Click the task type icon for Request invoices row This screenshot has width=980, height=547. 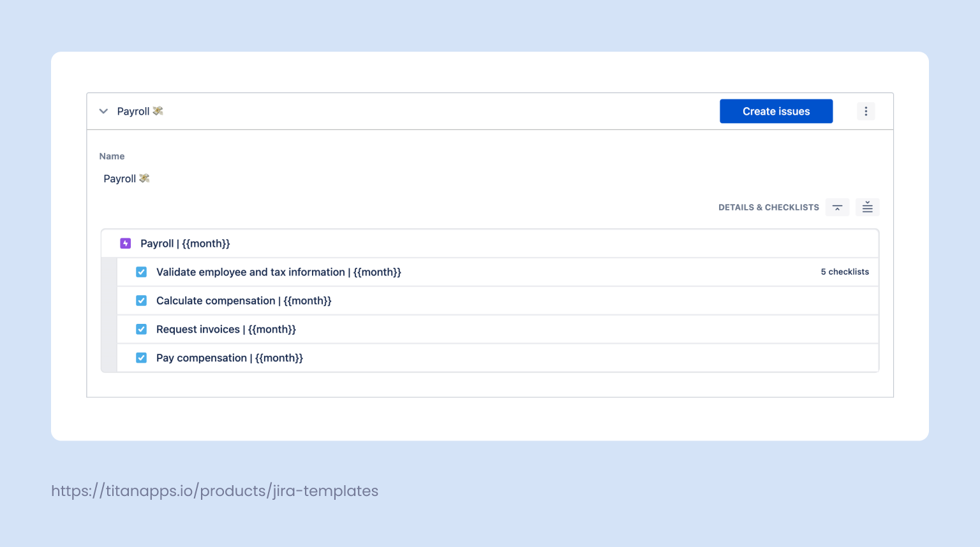tap(141, 329)
